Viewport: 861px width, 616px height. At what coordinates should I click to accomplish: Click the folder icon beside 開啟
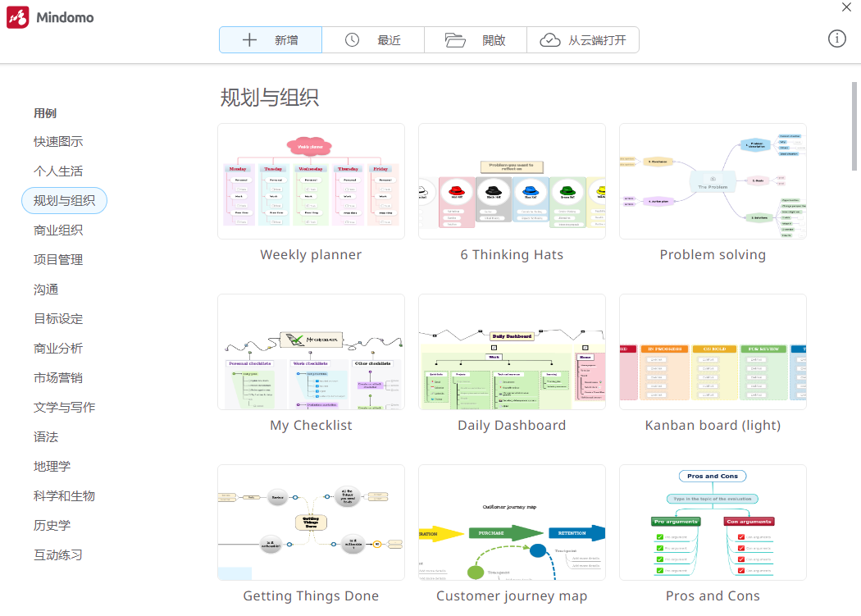pos(456,39)
